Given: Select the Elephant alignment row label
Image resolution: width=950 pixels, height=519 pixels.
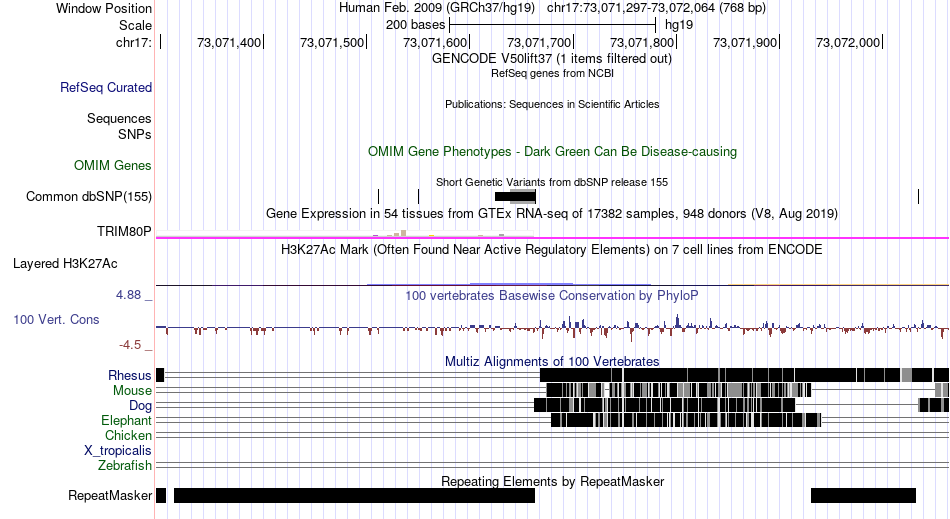Looking at the screenshot, I should coord(127,420).
